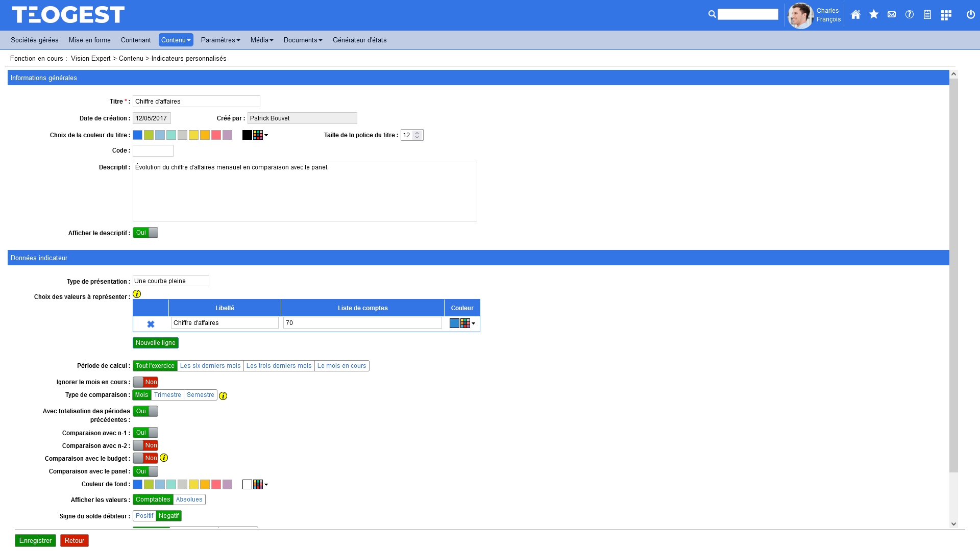980x551 pixels.
Task: Click info icon beside Comparaison avec le budget
Action: (x=164, y=458)
